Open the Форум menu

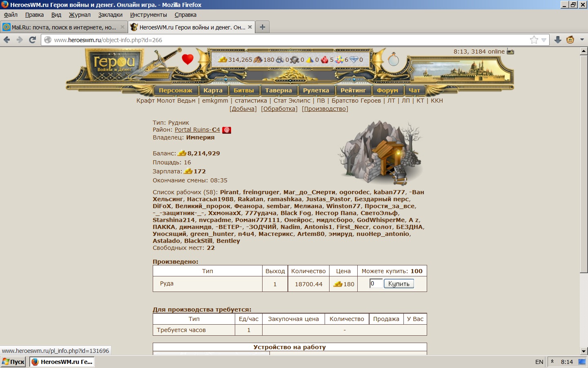pyautogui.click(x=388, y=90)
